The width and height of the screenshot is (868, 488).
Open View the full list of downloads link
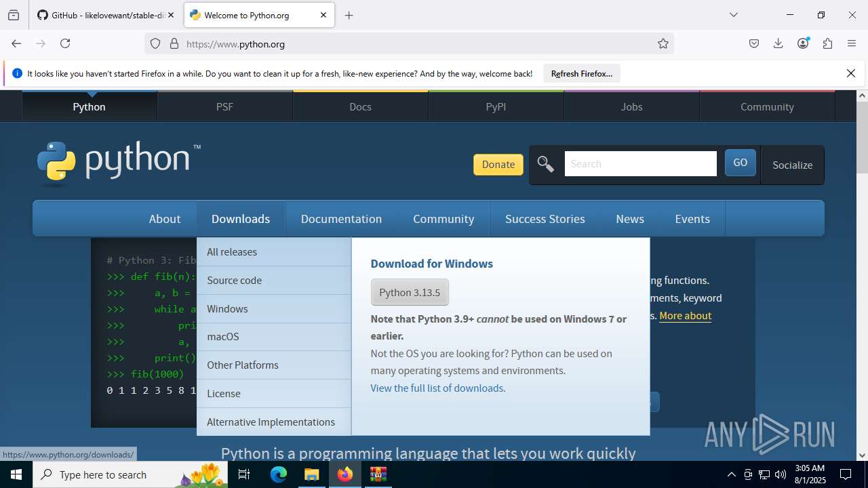tap(437, 388)
